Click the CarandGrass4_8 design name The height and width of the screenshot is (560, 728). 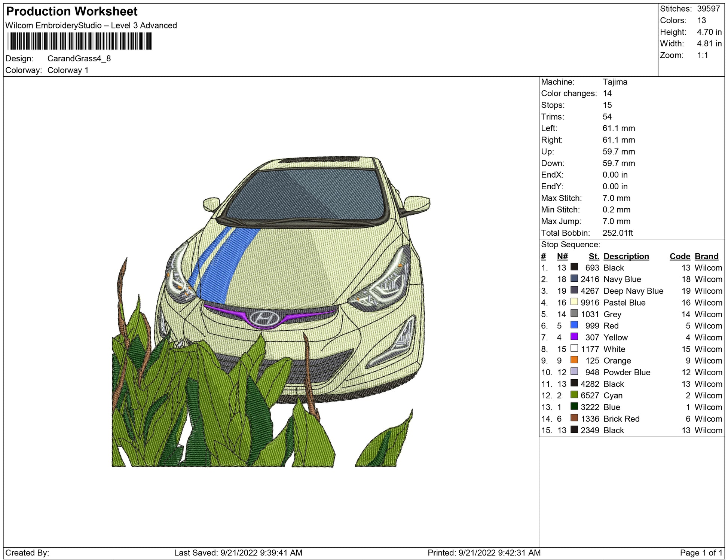[x=79, y=59]
